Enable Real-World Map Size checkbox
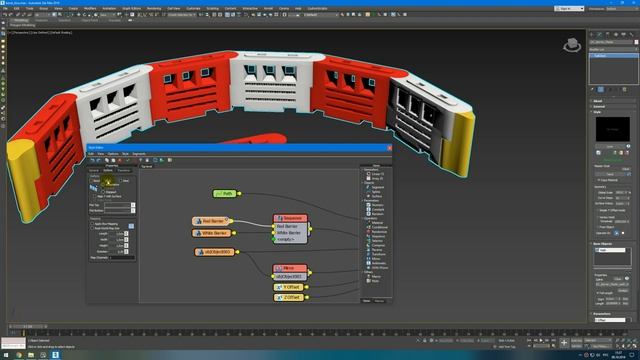Screen dimensions: 640x360 click(92, 228)
